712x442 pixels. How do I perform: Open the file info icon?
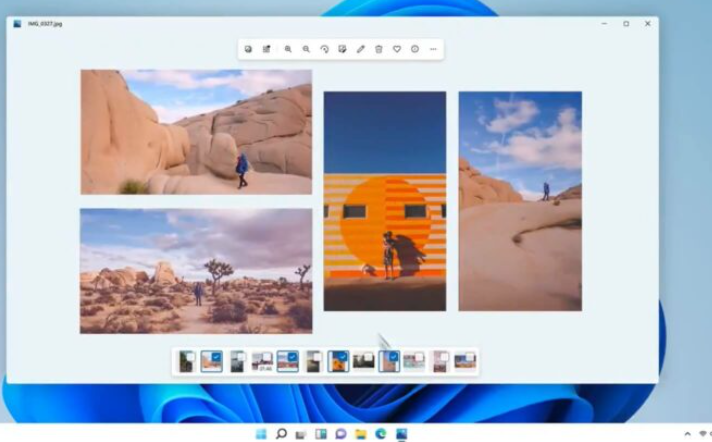tap(415, 49)
